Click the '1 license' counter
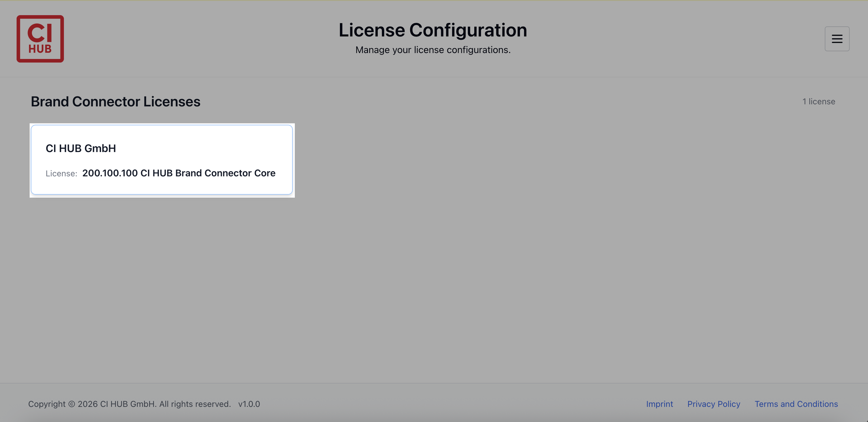The width and height of the screenshot is (868, 422). click(818, 101)
